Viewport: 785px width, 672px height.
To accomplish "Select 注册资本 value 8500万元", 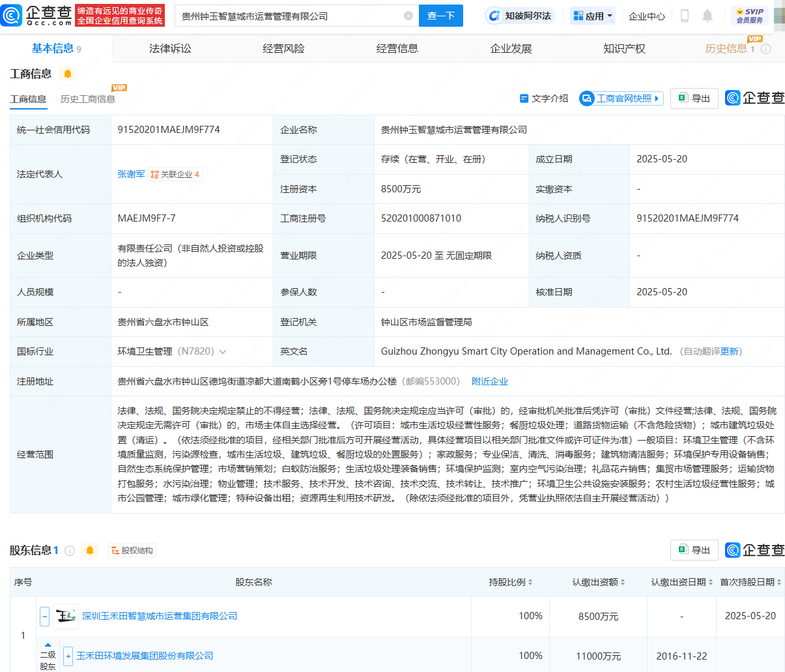I will 401,189.
